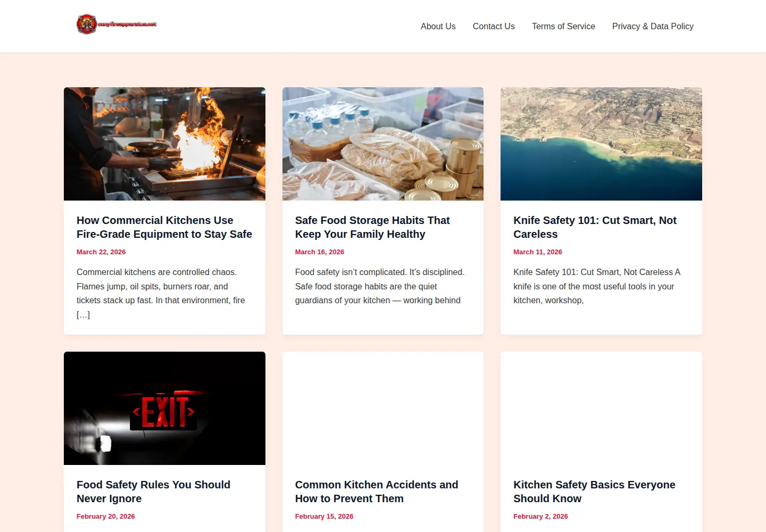Image resolution: width=766 pixels, height=532 pixels.
Task: Open 'How Commercial Kitchens Use Fire-Grade Equipment' article
Action: coord(164,227)
